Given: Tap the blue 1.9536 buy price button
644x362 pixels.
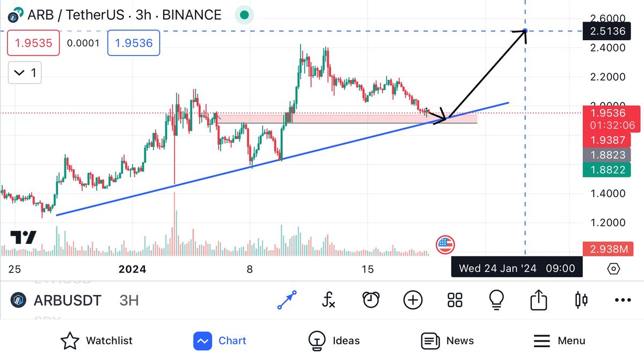Looking at the screenshot, I should click(134, 43).
